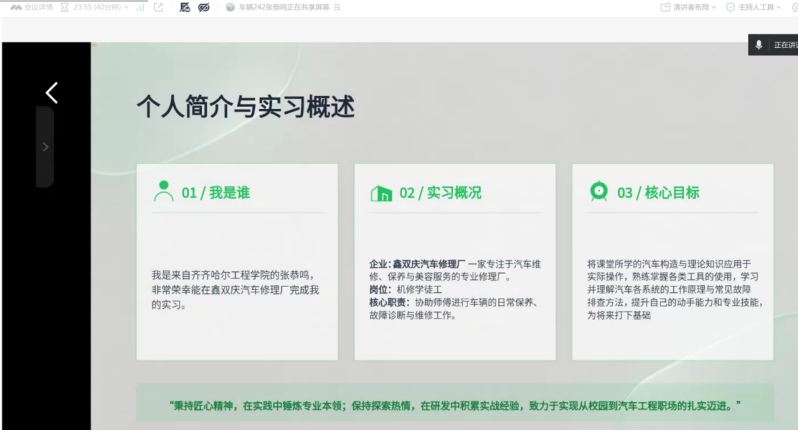
Task: Click the microphone icon on the speaking badge
Action: (759, 45)
